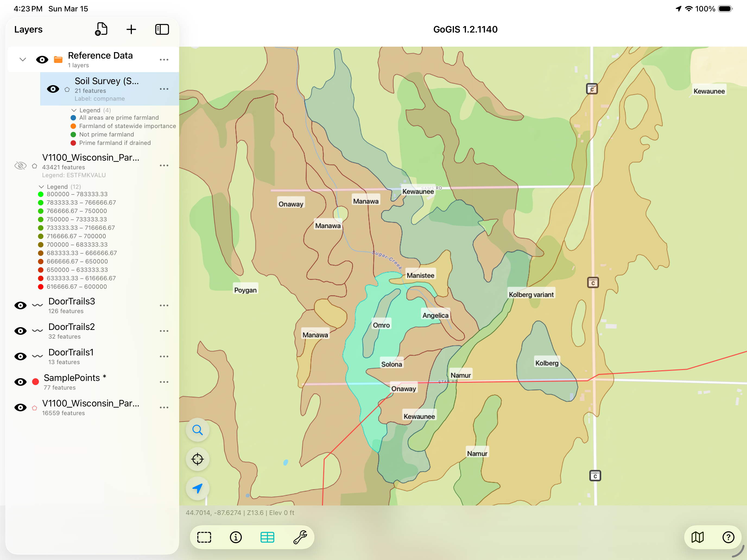Image resolution: width=747 pixels, height=560 pixels.
Task: Open the options menu for Reference Data group
Action: tap(164, 59)
